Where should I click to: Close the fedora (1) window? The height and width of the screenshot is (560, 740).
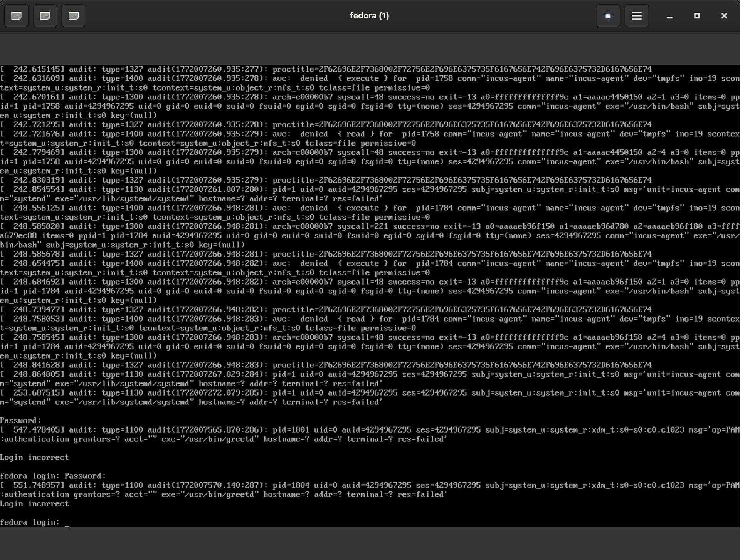(x=724, y=16)
